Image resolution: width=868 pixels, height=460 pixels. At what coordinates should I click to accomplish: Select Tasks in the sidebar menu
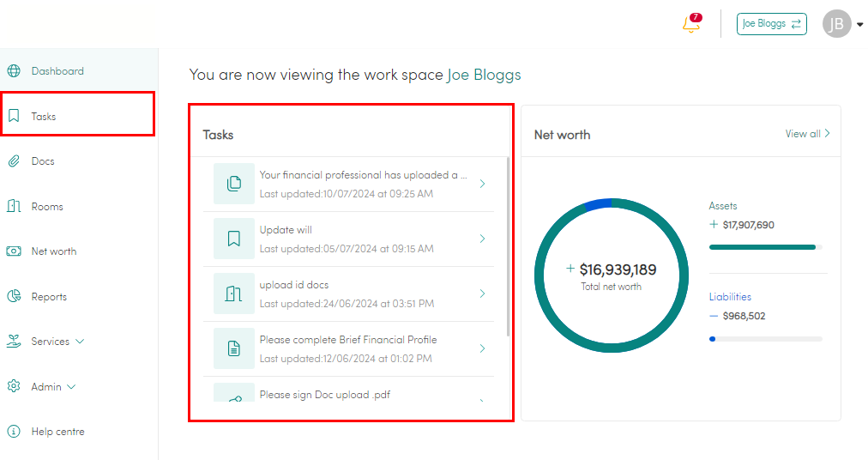[78, 116]
